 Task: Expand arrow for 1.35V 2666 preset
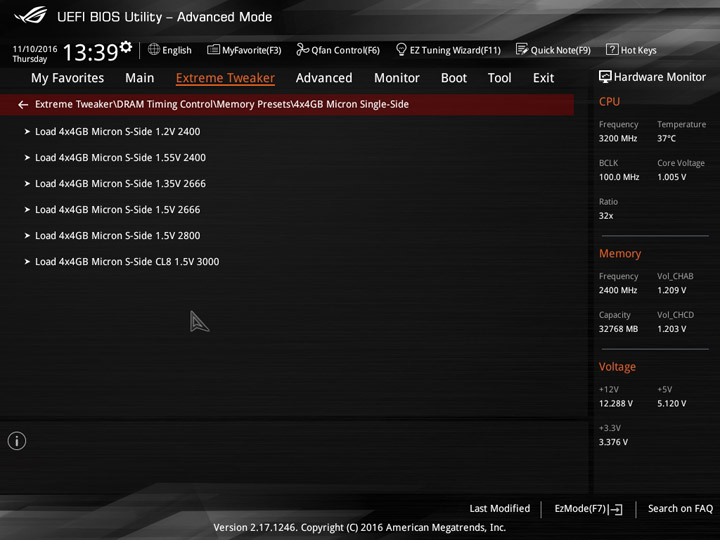click(27, 184)
